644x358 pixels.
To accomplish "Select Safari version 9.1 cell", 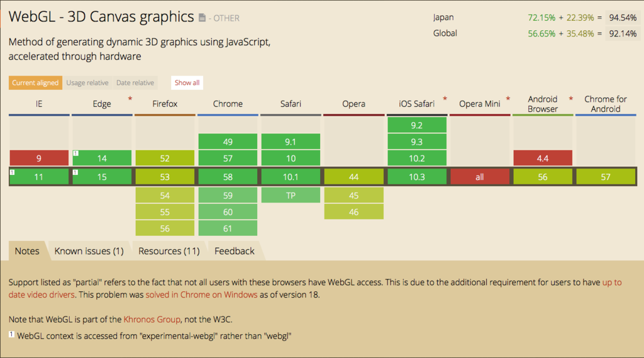I will coord(291,142).
